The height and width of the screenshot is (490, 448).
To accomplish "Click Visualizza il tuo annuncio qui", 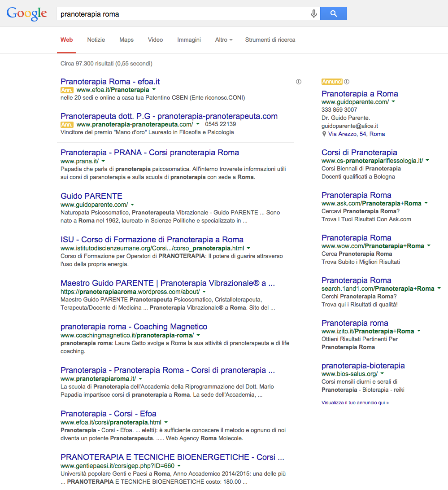I will tap(355, 402).
